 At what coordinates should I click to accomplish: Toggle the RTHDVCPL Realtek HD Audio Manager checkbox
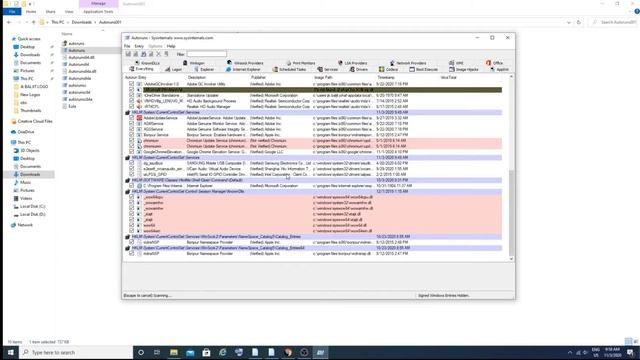click(131, 107)
